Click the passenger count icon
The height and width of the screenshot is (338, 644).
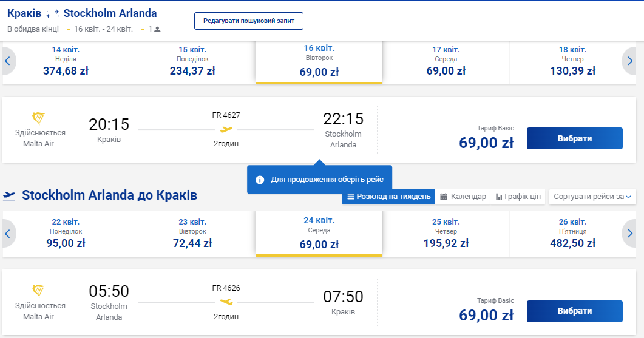pyautogui.click(x=157, y=29)
